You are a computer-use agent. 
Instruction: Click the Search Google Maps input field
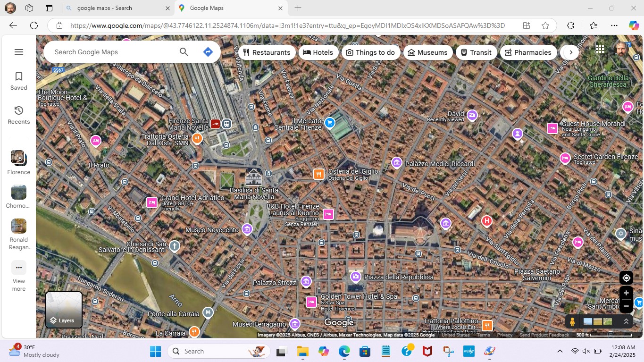[113, 52]
